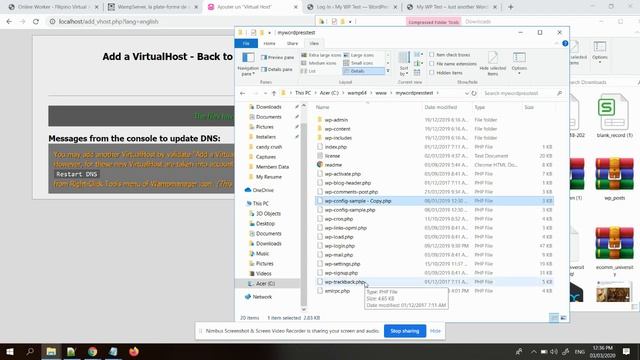This screenshot has width=640, height=360.
Task: Open address bar history dropdown
Action: [x=467, y=93]
